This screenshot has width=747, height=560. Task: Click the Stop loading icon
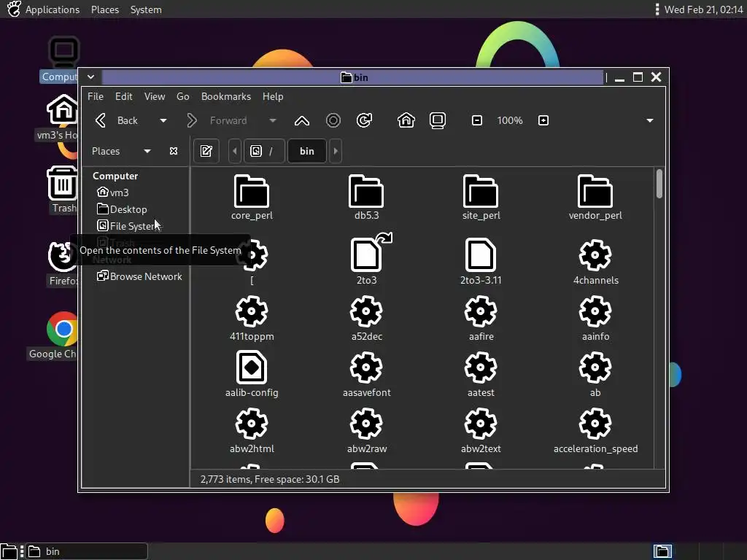coord(333,120)
